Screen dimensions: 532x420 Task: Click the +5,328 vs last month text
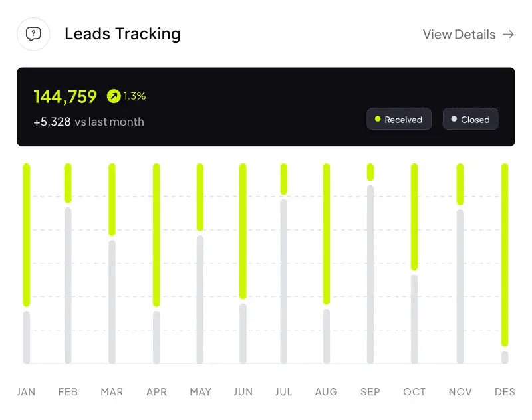tap(89, 122)
